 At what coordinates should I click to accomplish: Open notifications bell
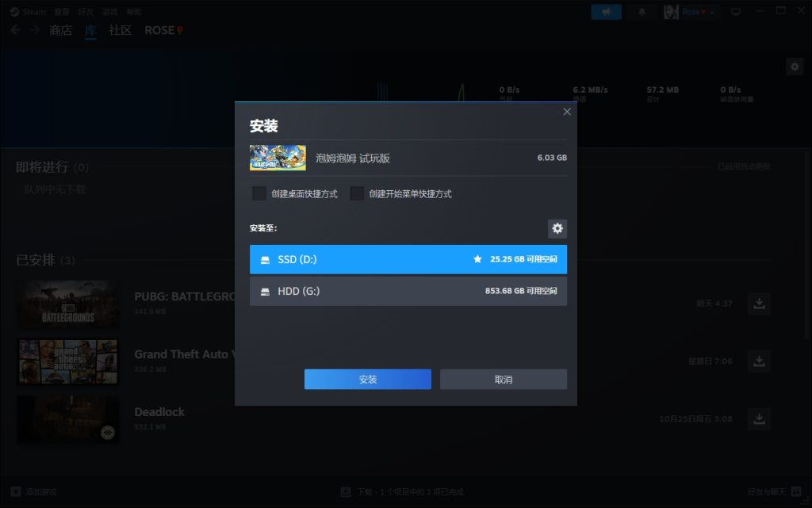click(642, 11)
